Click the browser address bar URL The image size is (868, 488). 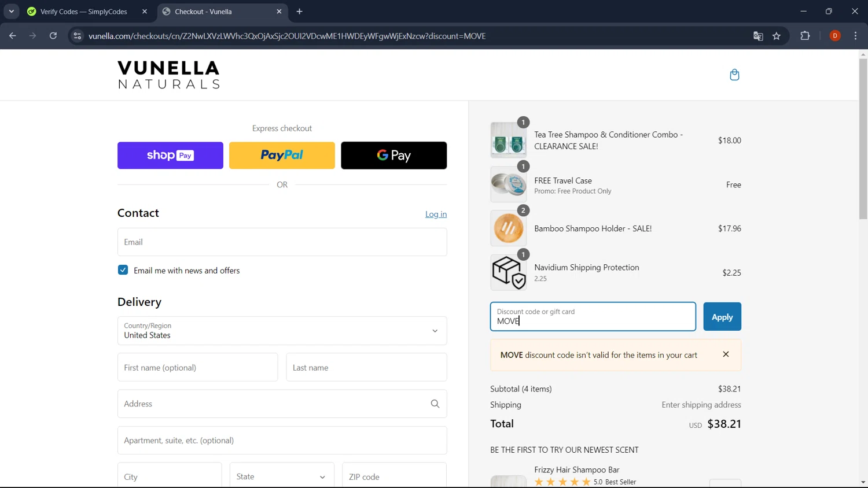click(x=287, y=36)
